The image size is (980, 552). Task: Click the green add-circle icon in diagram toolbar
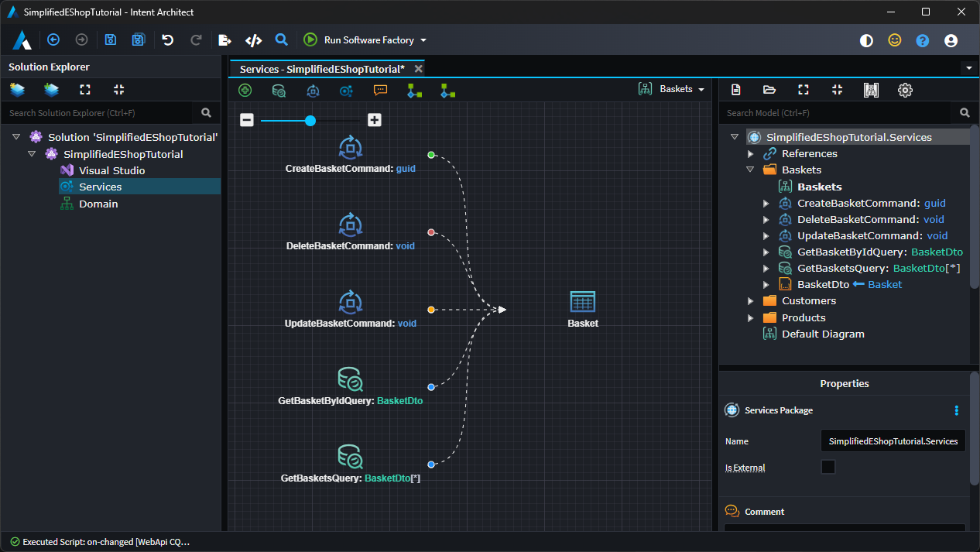(245, 91)
